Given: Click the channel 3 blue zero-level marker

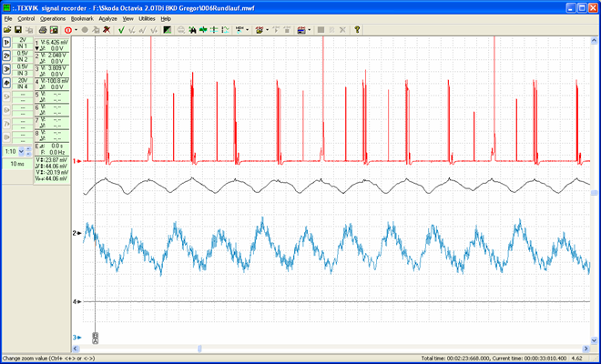Looking at the screenshot, I should click(77, 338).
